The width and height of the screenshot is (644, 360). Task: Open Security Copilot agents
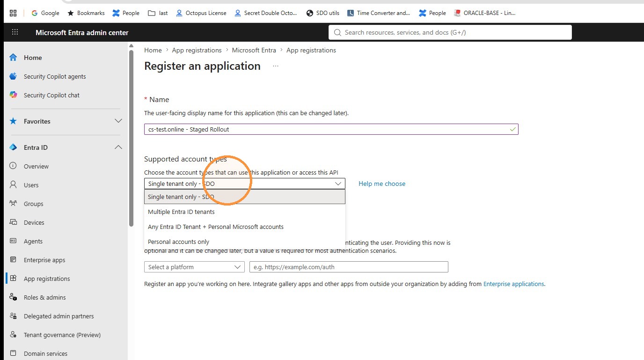pyautogui.click(x=55, y=76)
